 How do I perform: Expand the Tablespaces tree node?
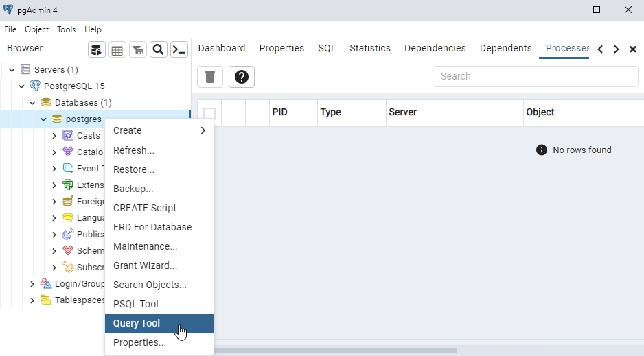click(x=32, y=300)
